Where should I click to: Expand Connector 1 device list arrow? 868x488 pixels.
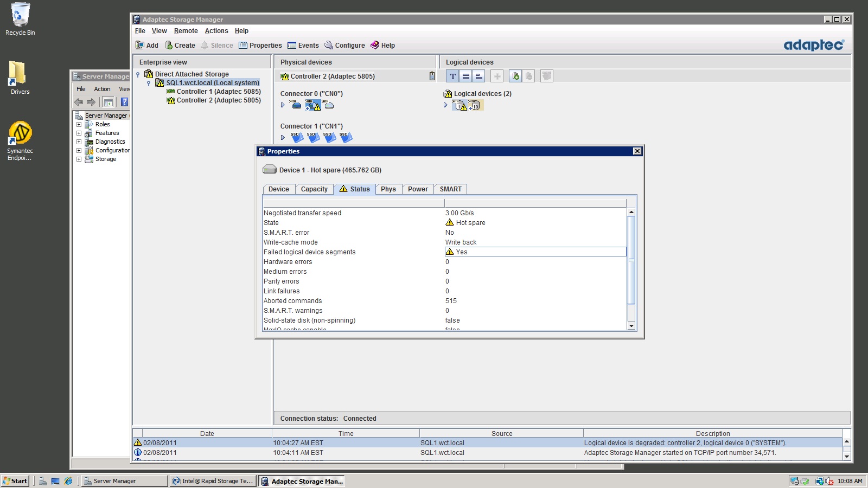click(283, 138)
